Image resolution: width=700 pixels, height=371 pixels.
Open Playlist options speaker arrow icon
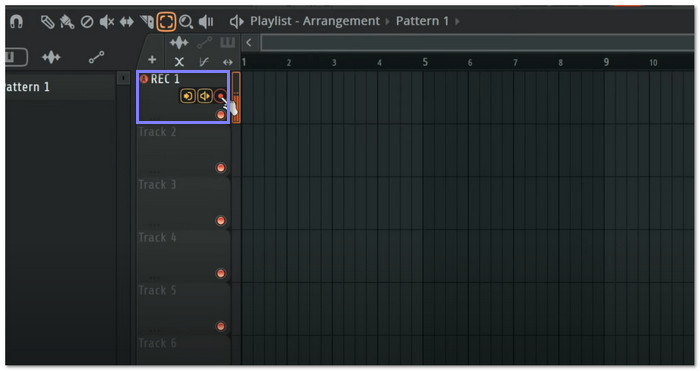coord(236,21)
